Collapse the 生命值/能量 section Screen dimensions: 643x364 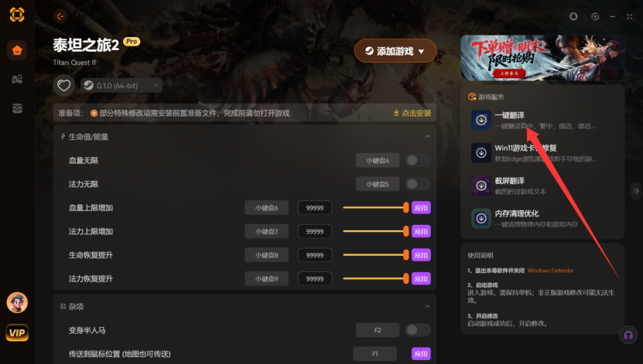(427, 137)
